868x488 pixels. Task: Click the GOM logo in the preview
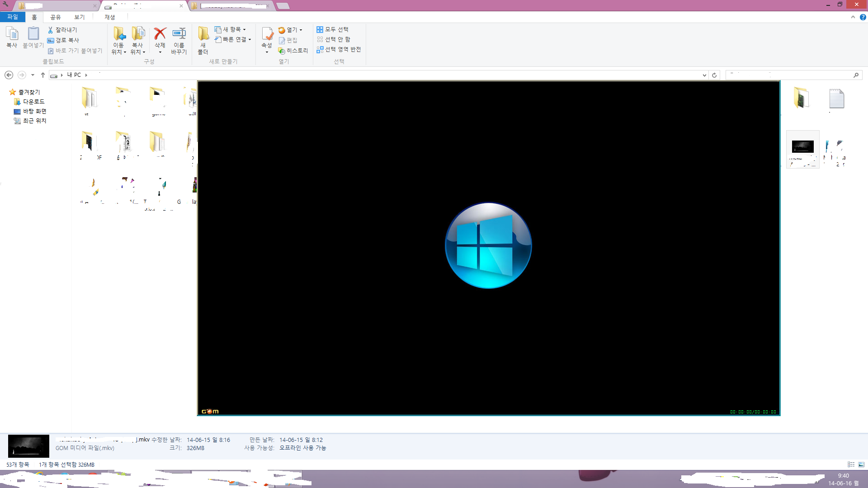tap(210, 411)
